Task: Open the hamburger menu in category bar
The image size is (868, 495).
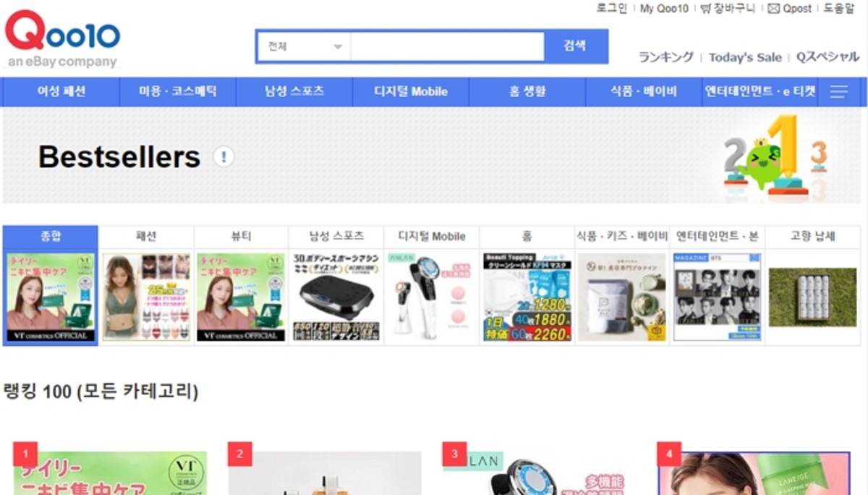Action: (x=838, y=92)
